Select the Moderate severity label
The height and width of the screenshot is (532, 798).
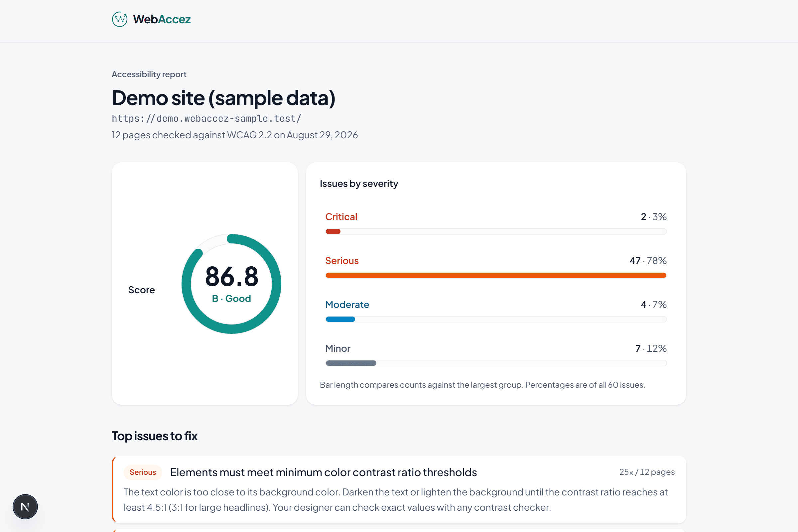pyautogui.click(x=347, y=304)
